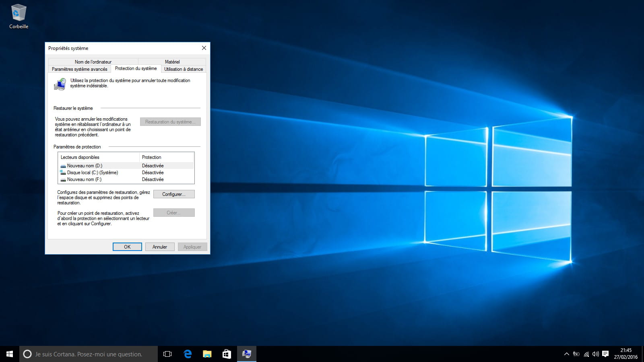Open the Windows Store taskbar icon
The width and height of the screenshot is (644, 362).
coord(227,354)
